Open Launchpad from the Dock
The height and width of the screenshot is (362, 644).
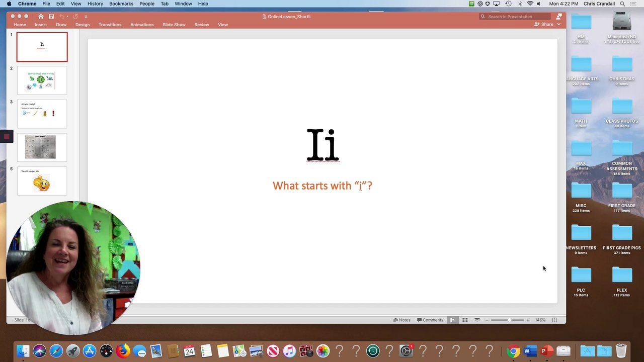coord(73,351)
